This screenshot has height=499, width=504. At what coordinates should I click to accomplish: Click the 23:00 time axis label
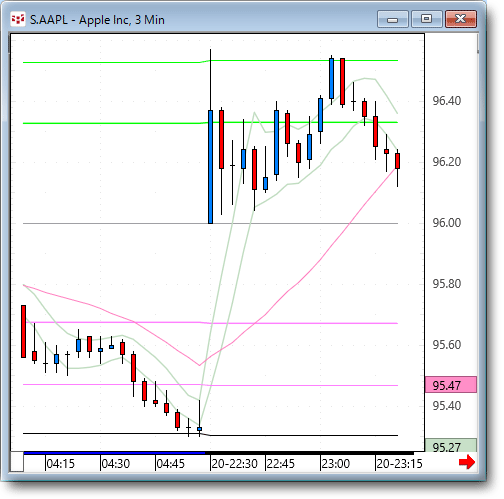pos(336,464)
